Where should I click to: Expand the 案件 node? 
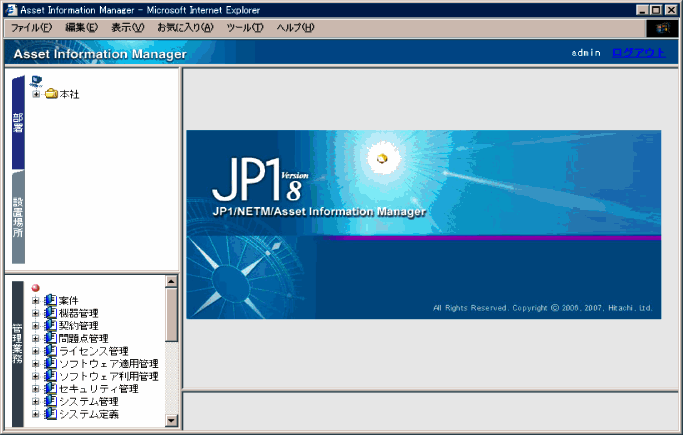(36, 300)
